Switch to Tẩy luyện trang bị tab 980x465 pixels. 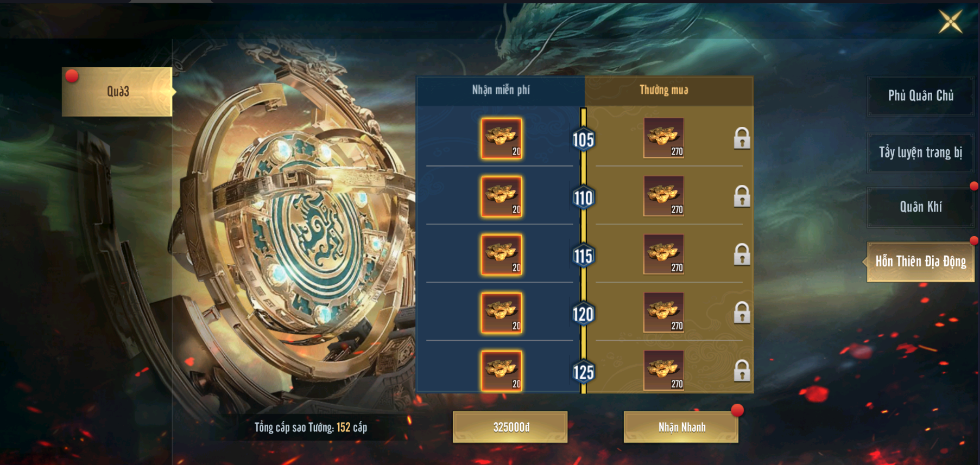coord(921,152)
